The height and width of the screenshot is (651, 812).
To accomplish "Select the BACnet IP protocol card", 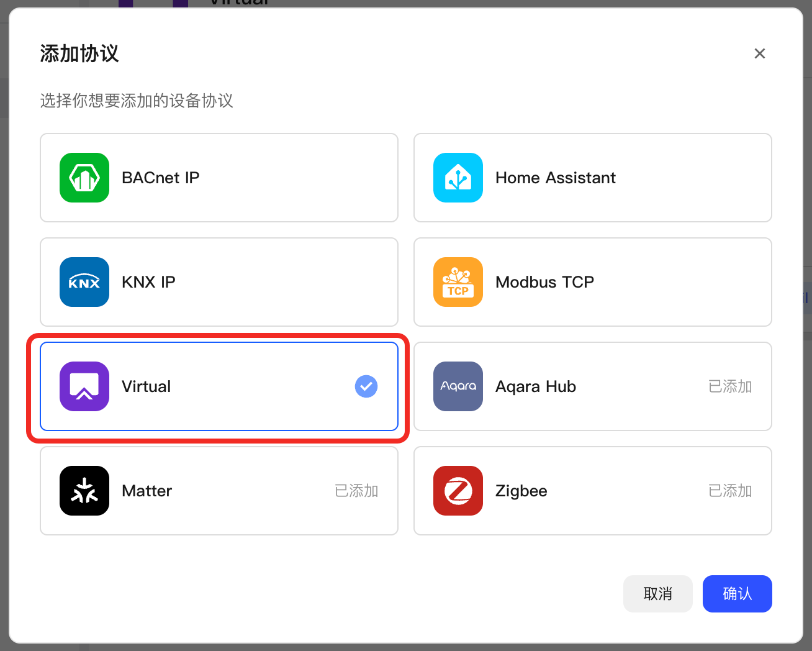I will pos(219,178).
